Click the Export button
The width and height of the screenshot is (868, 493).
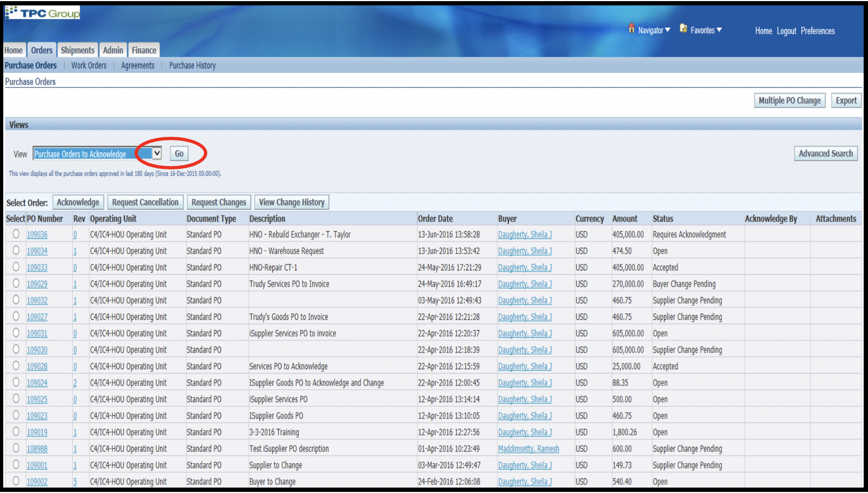pos(846,100)
